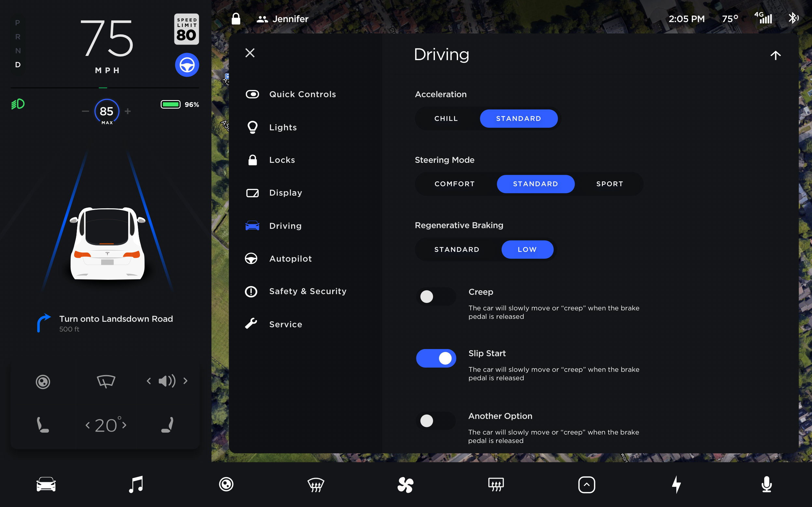
Task: Click the front defrost icon
Action: click(x=316, y=485)
